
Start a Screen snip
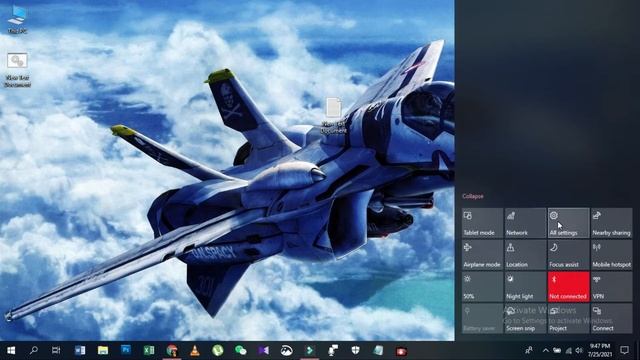tap(525, 318)
